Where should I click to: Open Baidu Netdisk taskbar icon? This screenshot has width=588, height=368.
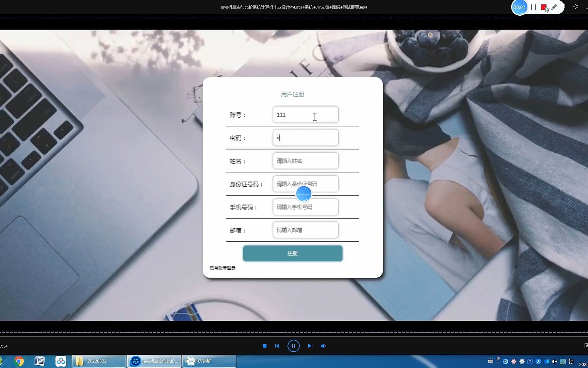(x=61, y=361)
